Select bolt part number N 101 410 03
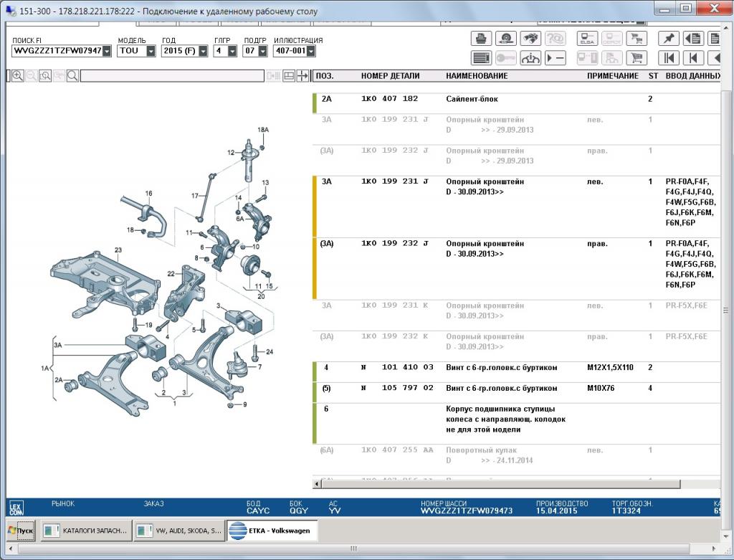734x560 pixels. 397,368
